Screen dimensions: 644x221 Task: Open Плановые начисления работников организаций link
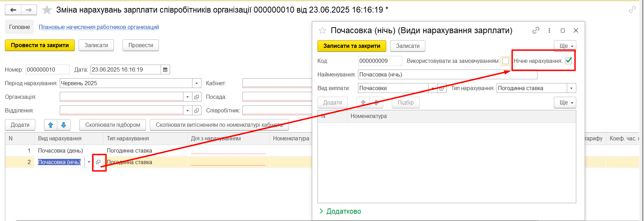point(99,27)
